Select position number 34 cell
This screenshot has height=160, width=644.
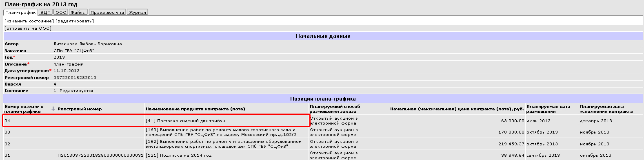click(x=7, y=121)
